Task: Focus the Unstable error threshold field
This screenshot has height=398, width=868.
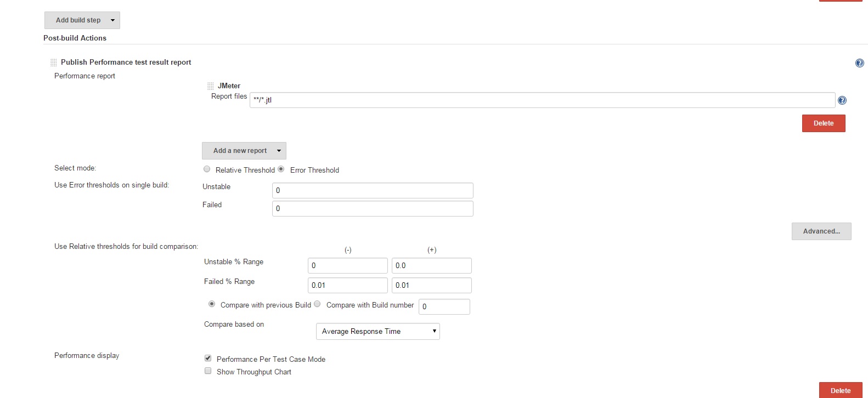Action: point(372,190)
